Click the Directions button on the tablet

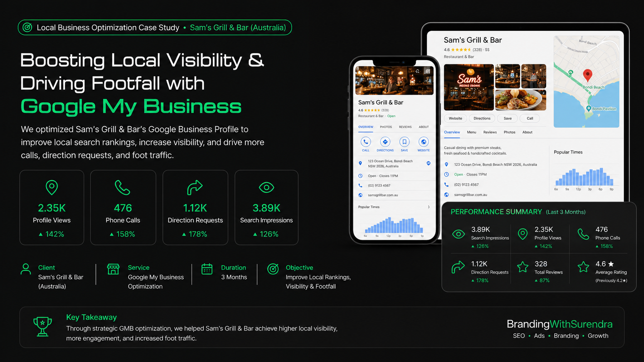(x=482, y=118)
